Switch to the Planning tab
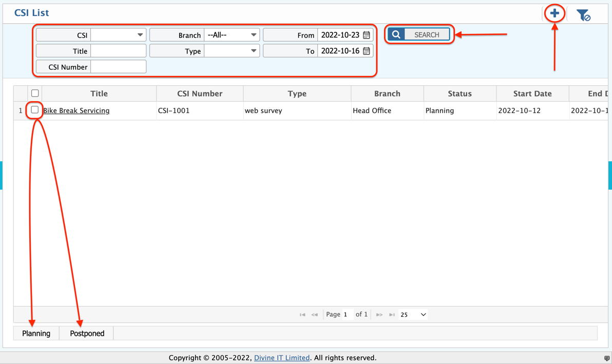 [35, 333]
